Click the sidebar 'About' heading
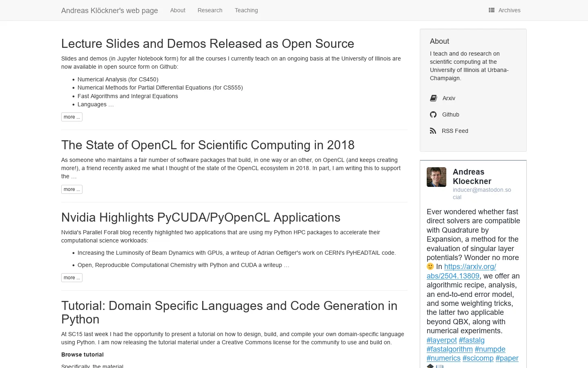The width and height of the screenshot is (588, 368). (439, 41)
